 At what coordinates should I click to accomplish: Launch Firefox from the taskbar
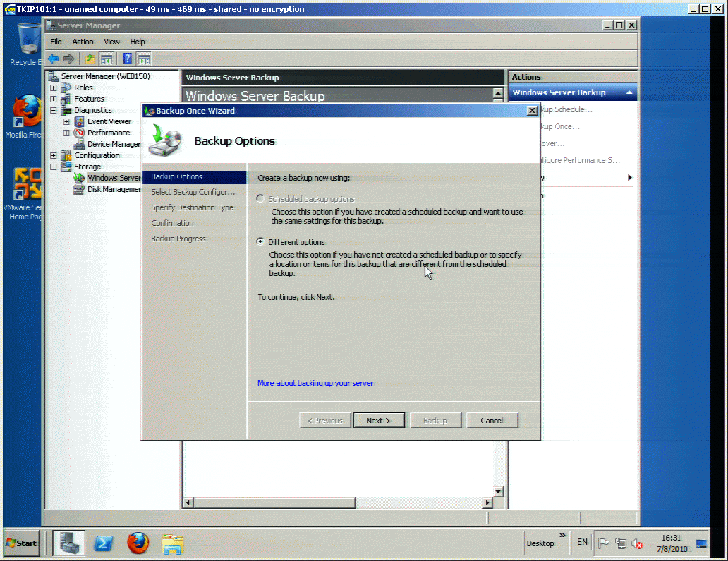coord(138,543)
